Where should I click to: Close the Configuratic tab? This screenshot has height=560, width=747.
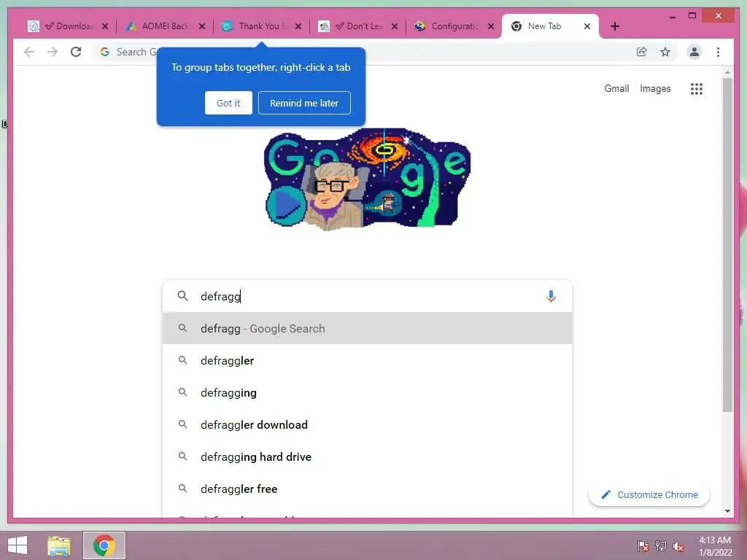[491, 26]
